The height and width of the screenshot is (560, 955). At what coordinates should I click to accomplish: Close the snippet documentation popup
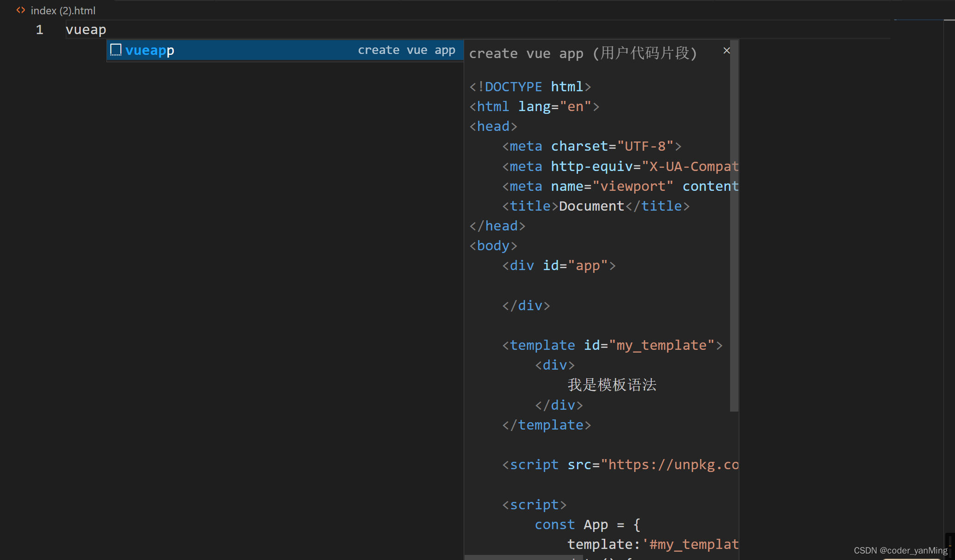(726, 51)
